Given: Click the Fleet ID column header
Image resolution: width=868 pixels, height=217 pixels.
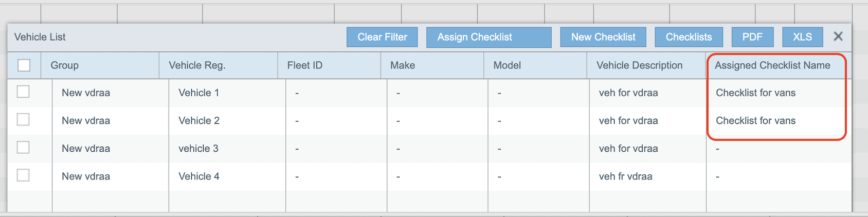Looking at the screenshot, I should [305, 65].
